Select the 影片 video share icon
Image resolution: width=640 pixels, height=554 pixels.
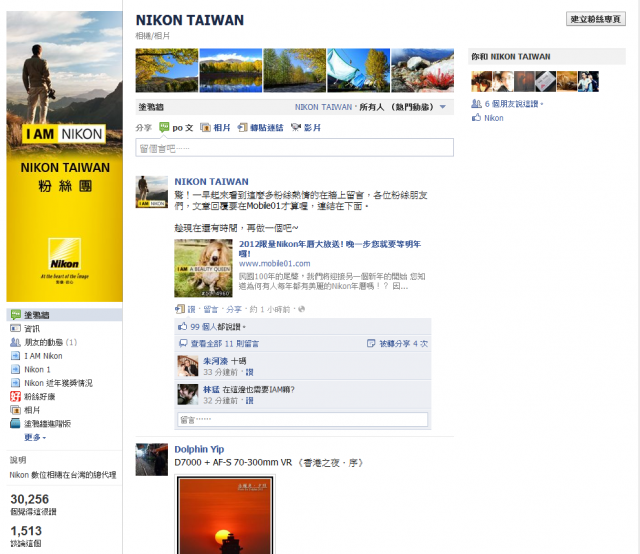pos(296,128)
